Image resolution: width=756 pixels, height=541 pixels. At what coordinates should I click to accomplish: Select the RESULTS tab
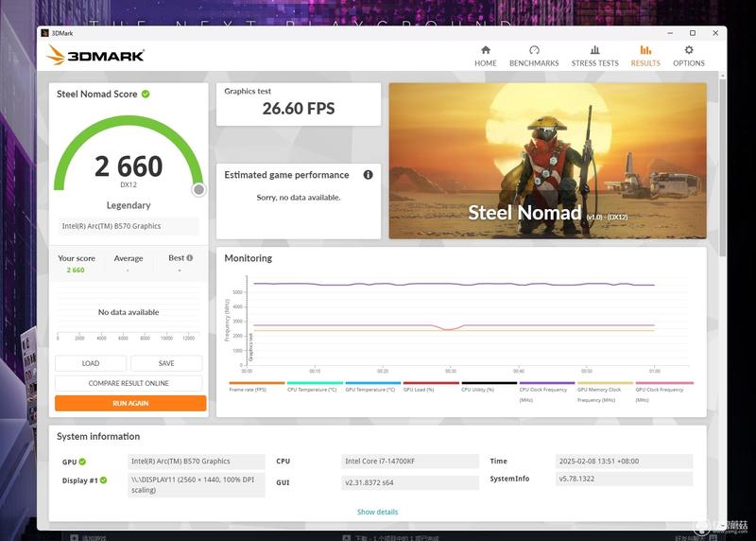[645, 56]
